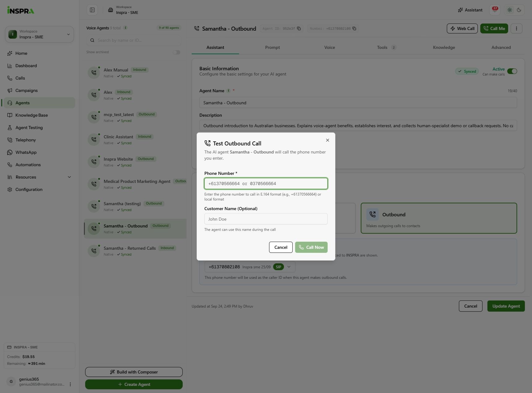This screenshot has width=532, height=393.
Task: Open the agent more options menu
Action: (516, 28)
